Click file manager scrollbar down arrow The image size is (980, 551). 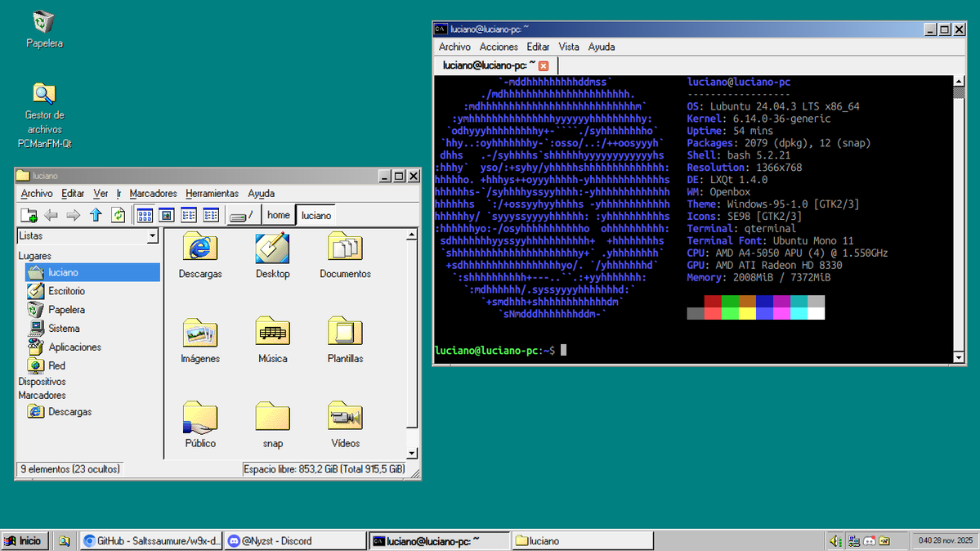(x=411, y=454)
